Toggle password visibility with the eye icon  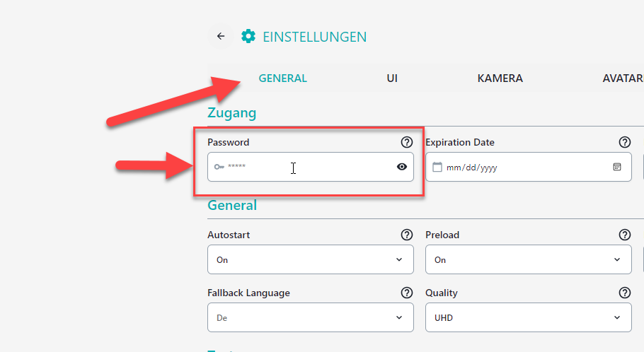402,167
